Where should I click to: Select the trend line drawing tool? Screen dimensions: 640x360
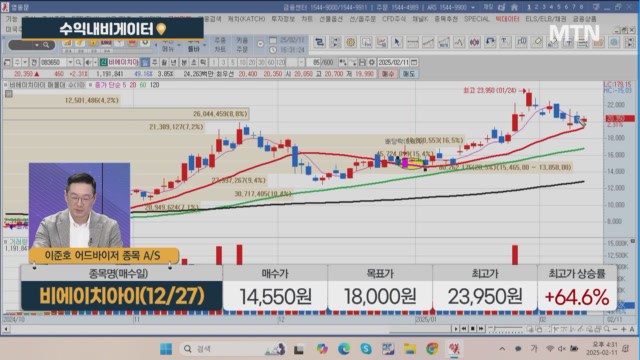click(x=428, y=42)
